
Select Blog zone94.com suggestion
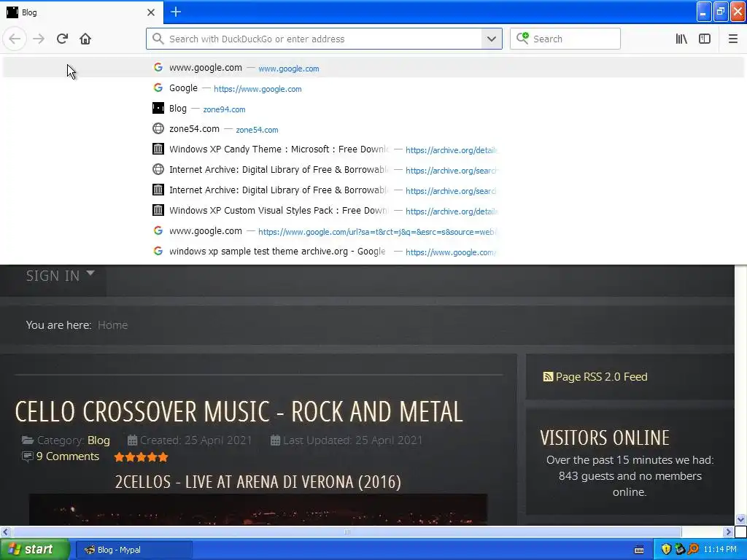pos(373,109)
